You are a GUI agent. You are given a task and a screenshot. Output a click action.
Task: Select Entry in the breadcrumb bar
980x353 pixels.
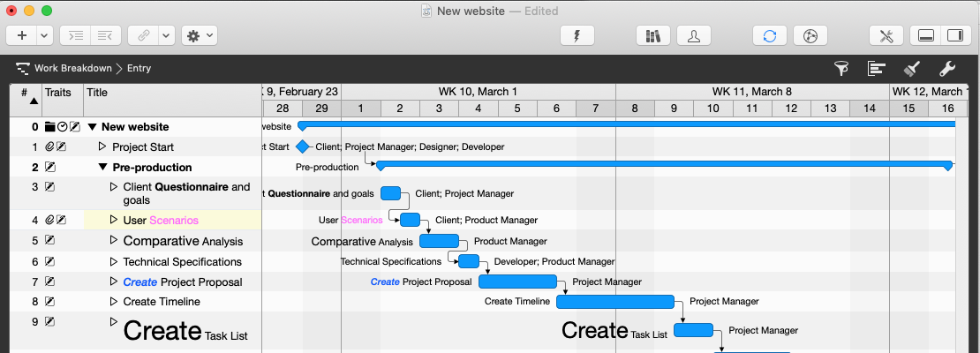pos(139,68)
